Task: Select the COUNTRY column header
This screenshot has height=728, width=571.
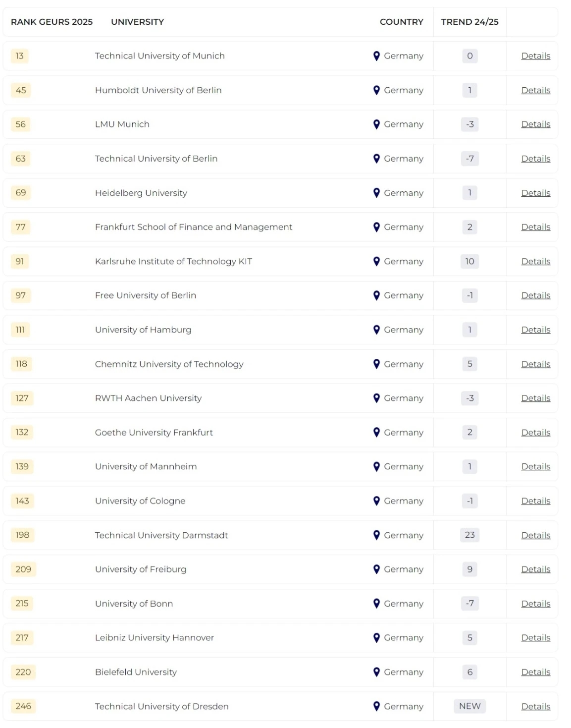Action: coord(402,22)
